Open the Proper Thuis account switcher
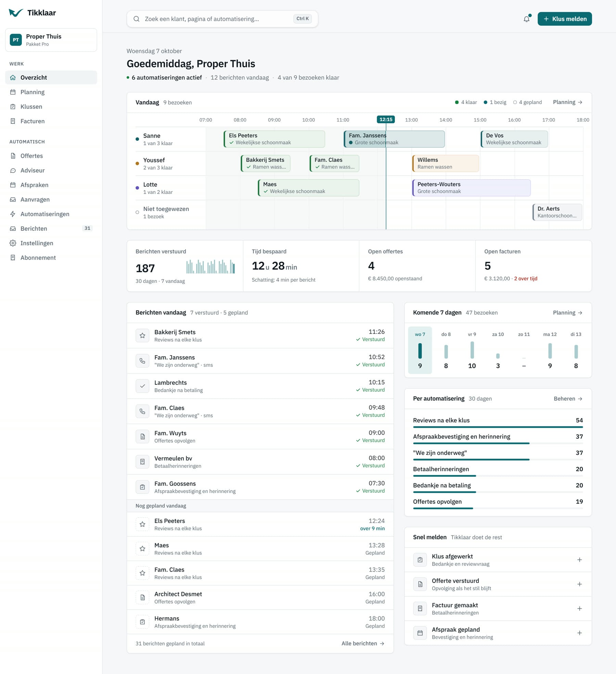The image size is (616, 674). pyautogui.click(x=51, y=40)
